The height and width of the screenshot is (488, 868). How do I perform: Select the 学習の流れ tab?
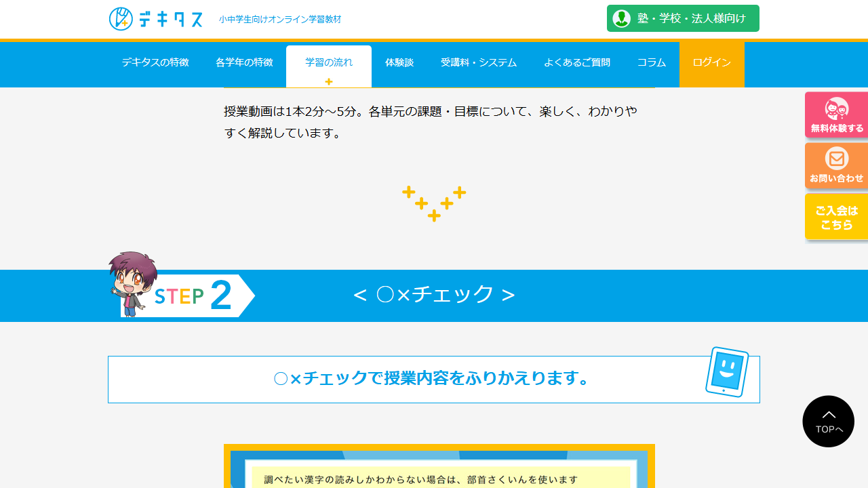click(329, 66)
